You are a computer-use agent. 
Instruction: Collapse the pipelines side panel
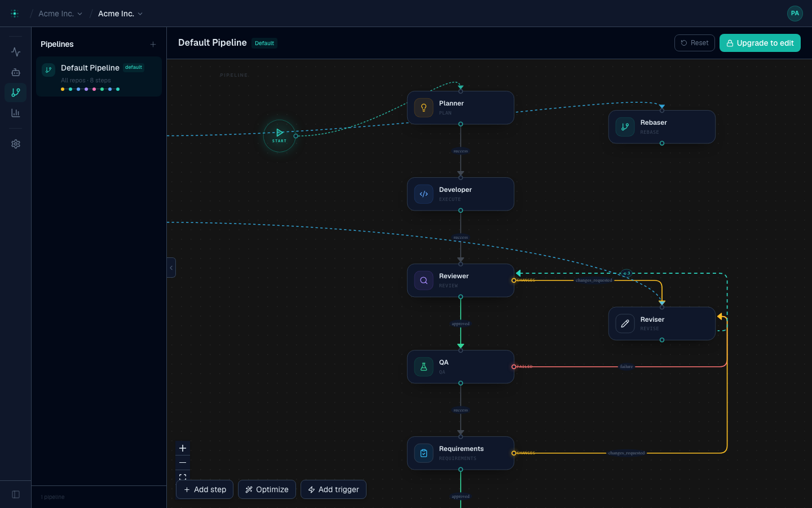[171, 268]
